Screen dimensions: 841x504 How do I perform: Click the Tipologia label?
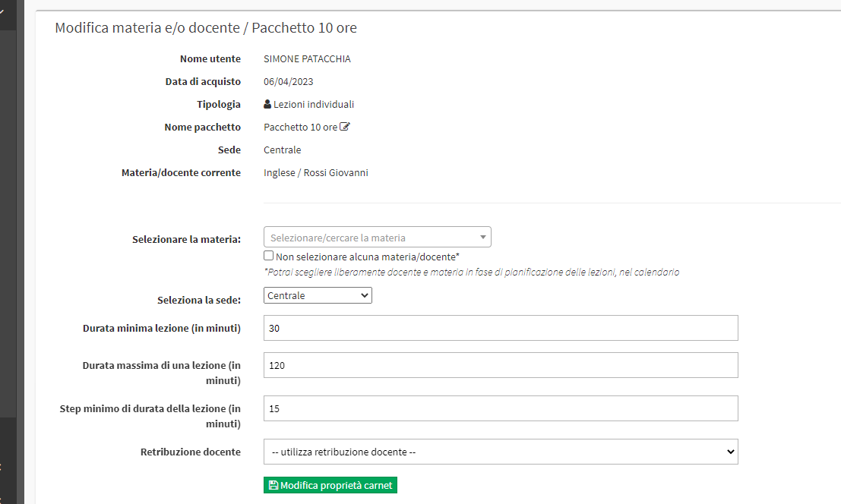click(x=218, y=105)
